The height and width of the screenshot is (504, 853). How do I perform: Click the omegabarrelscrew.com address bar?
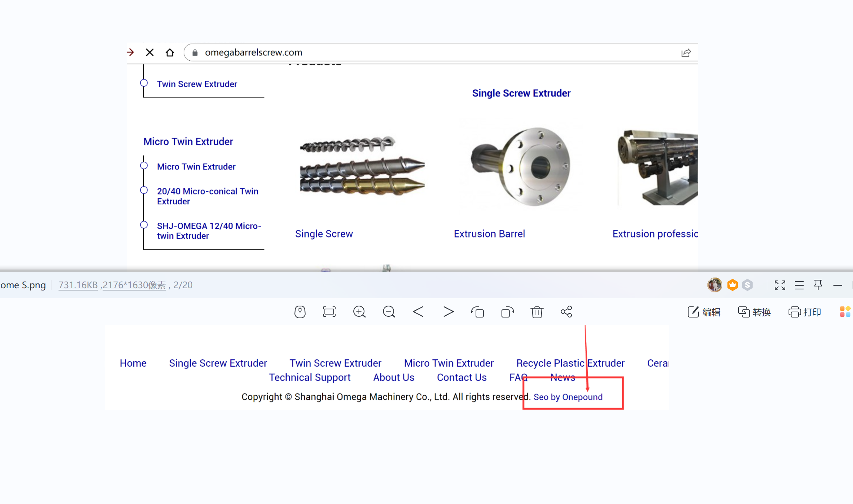441,53
